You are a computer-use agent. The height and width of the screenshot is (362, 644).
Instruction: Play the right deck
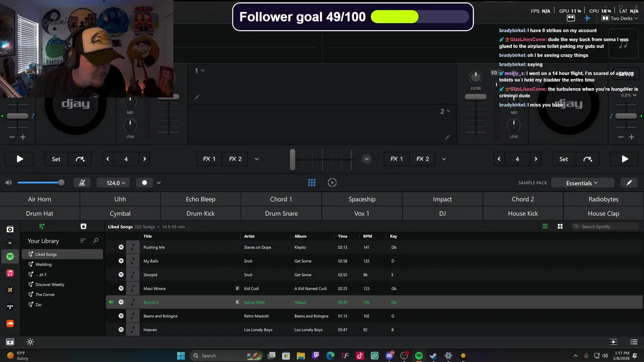pos(624,159)
